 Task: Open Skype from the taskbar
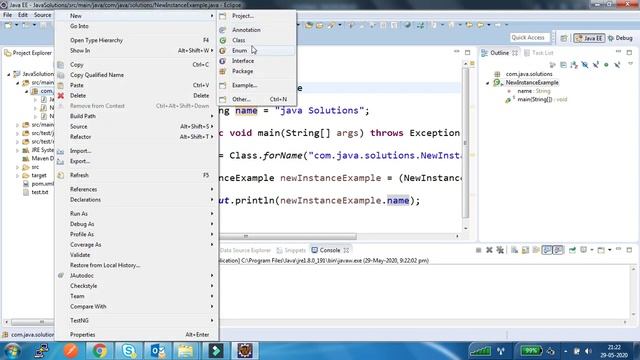point(129,351)
